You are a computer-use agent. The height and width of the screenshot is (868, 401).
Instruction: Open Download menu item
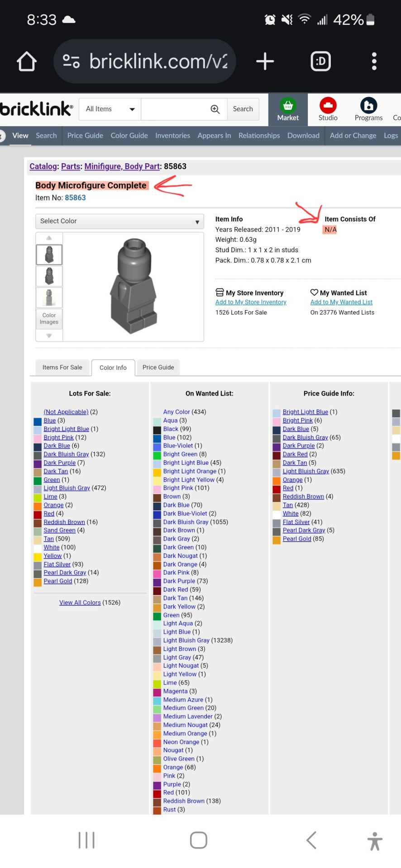pos(303,136)
